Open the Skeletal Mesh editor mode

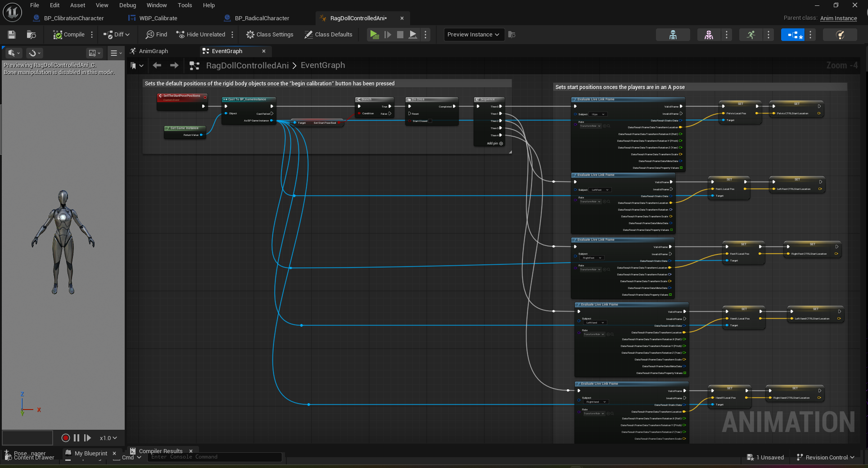(x=709, y=35)
